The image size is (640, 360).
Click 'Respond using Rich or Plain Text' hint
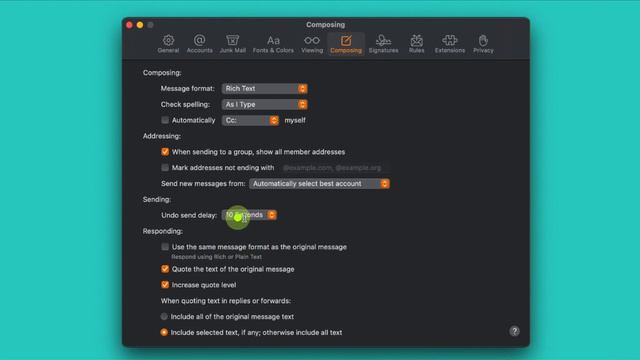tap(216, 257)
